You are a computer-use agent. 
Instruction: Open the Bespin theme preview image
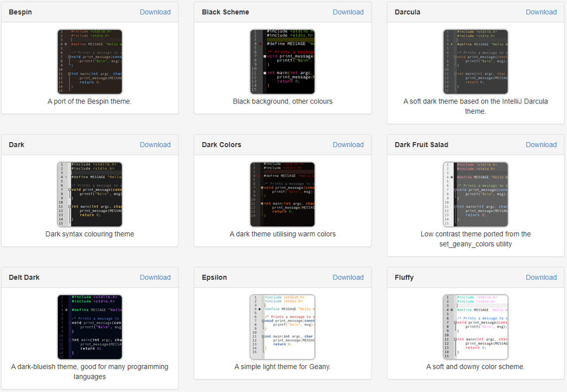click(x=89, y=61)
